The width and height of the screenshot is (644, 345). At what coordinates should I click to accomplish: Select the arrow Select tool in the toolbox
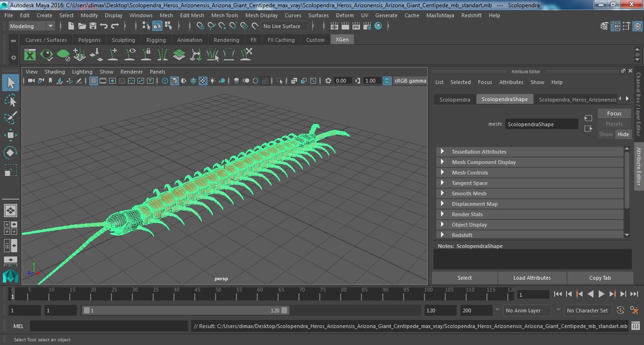(10, 83)
